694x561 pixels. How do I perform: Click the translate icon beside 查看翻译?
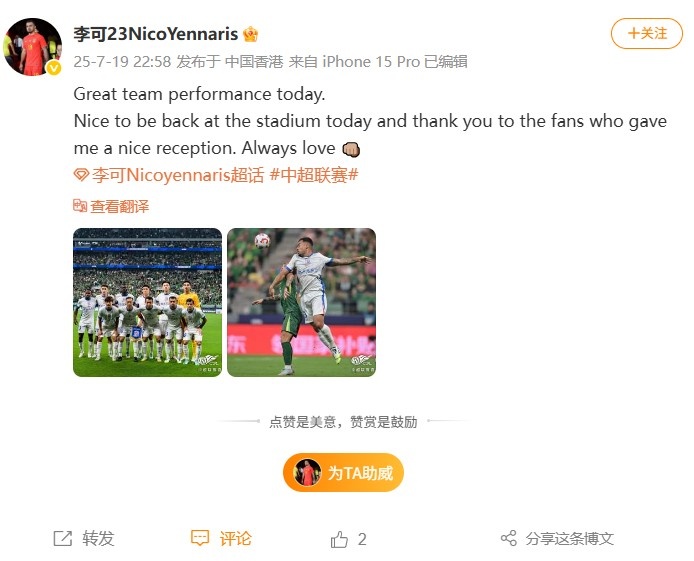(80, 206)
